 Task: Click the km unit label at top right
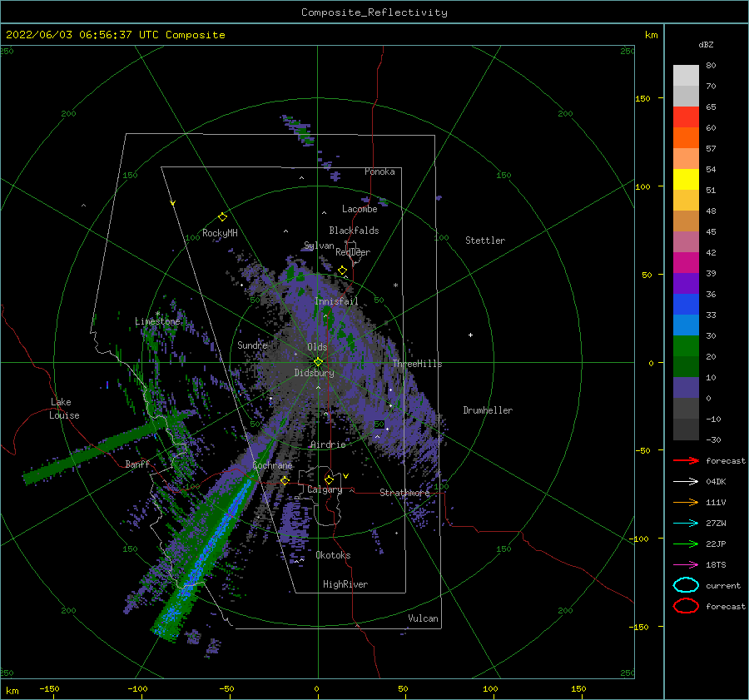click(651, 35)
